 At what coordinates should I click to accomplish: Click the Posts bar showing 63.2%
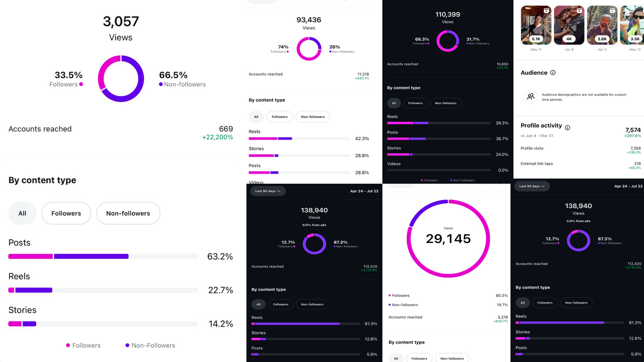[x=103, y=256]
